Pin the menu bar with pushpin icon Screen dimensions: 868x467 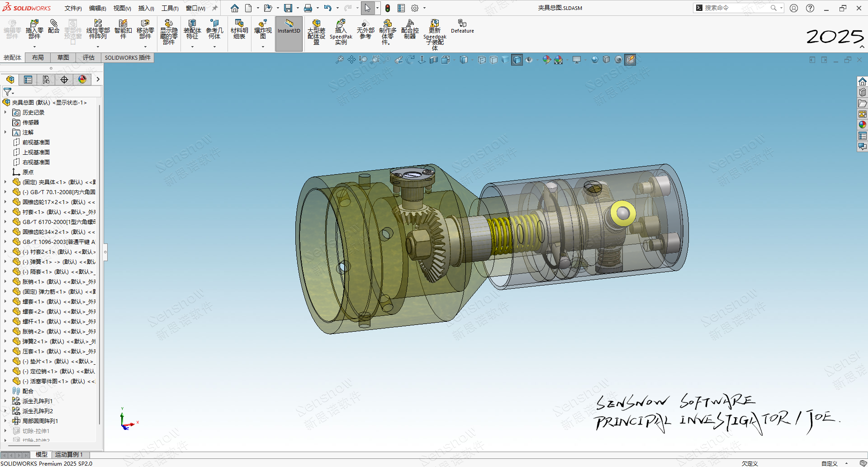(x=215, y=8)
